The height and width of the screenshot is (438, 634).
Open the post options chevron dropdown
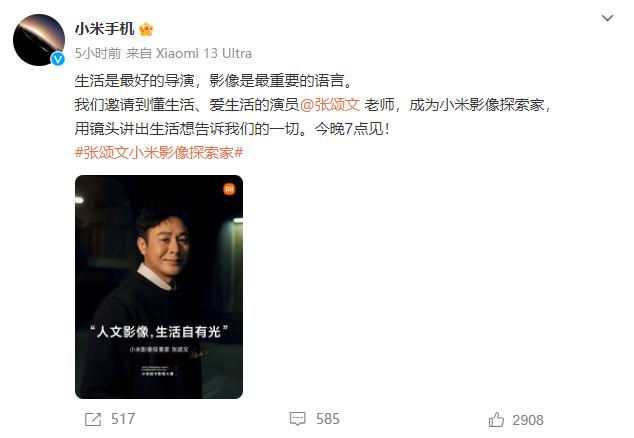tap(607, 18)
